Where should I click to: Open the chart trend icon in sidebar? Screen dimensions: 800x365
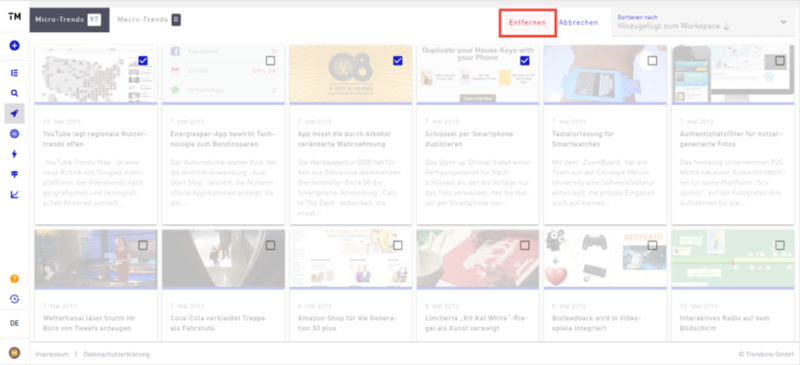click(x=14, y=194)
